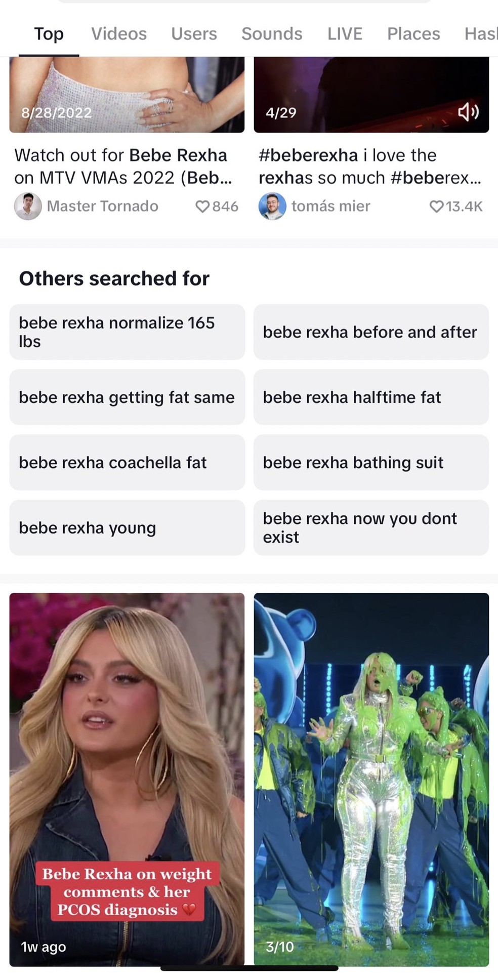This screenshot has width=498, height=980.
Task: Search "bebe rexha bathing suit"
Action: [370, 462]
